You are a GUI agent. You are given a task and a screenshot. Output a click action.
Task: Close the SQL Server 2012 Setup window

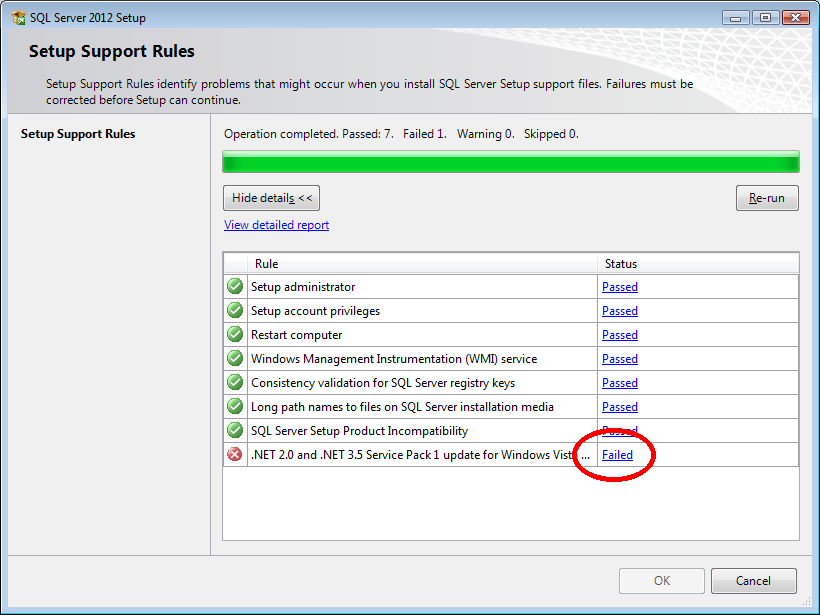(796, 18)
